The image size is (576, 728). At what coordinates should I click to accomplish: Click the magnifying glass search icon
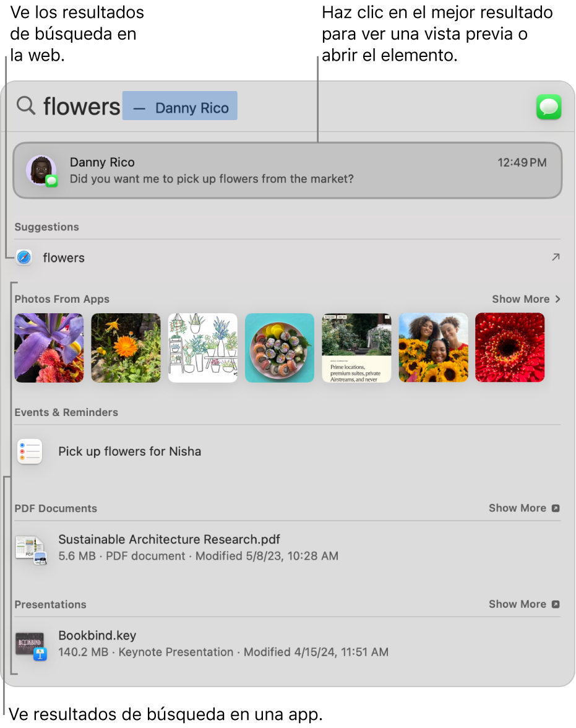[26, 106]
